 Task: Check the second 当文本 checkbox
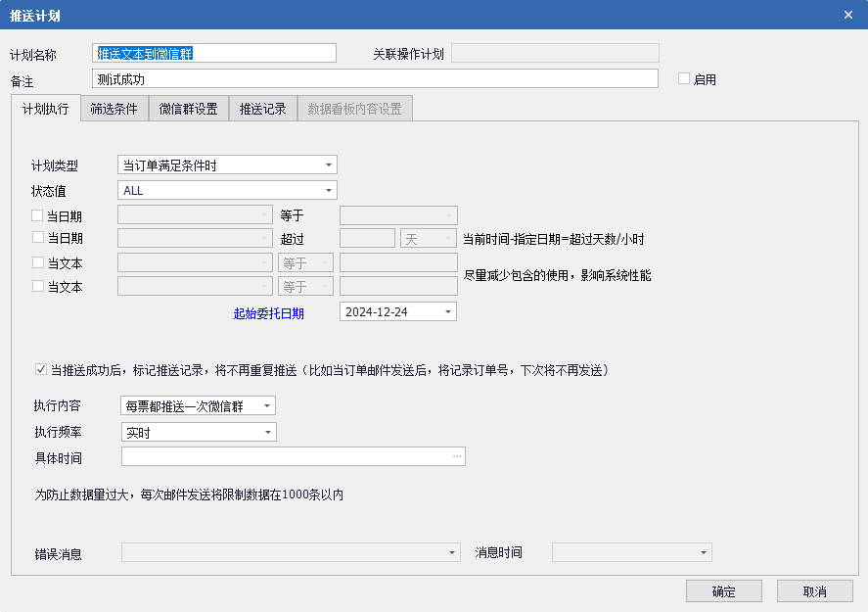pyautogui.click(x=37, y=286)
